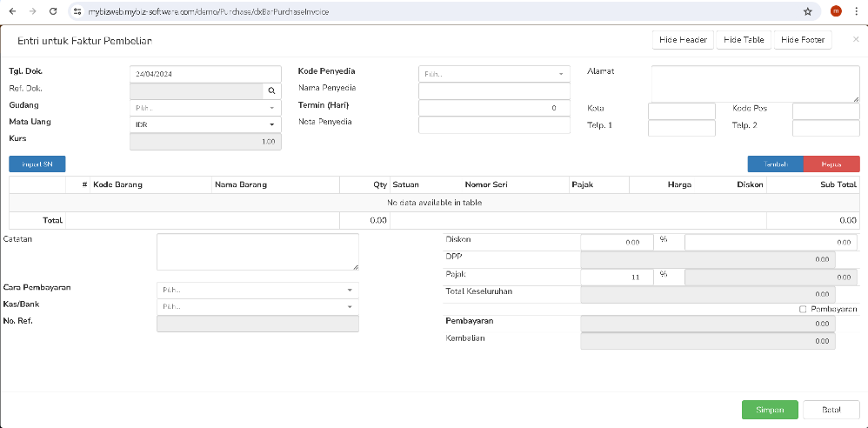Screen dimensions: 868x428
Task: Click the Kembalian value field
Action: coord(708,341)
